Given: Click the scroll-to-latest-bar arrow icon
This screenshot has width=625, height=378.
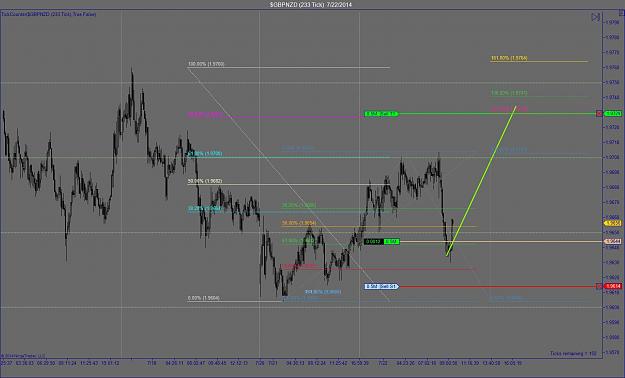Looking at the screenshot, I should pyautogui.click(x=596, y=17).
